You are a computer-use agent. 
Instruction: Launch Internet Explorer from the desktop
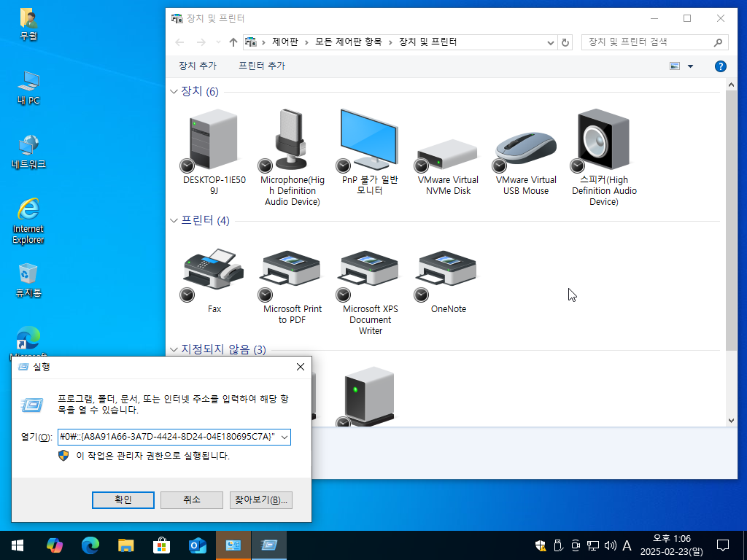pos(28,221)
